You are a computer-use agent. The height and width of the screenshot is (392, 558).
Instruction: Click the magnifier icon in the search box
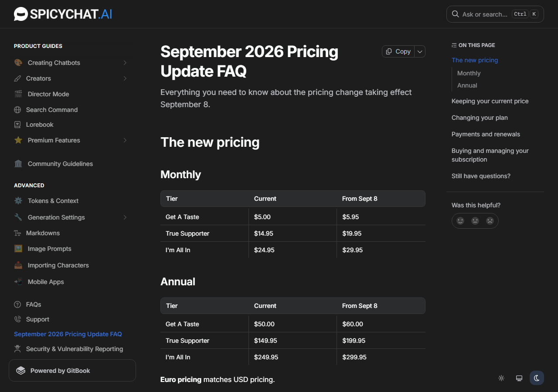point(455,14)
